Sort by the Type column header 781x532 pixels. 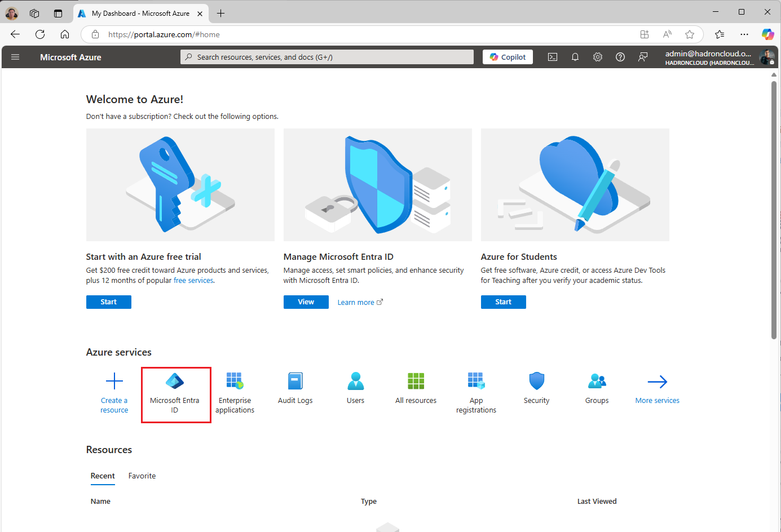pyautogui.click(x=369, y=502)
